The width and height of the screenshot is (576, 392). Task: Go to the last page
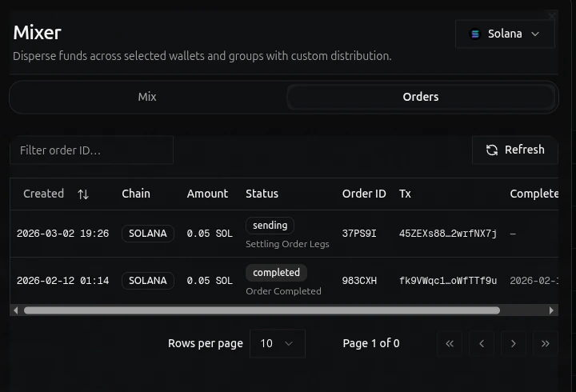[x=546, y=343]
